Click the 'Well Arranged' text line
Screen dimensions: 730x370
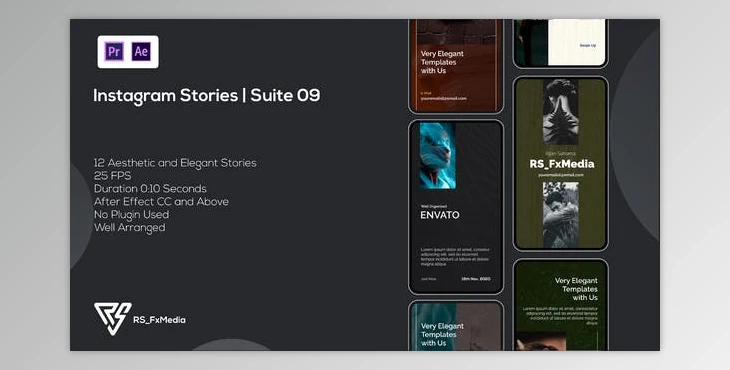point(129,228)
